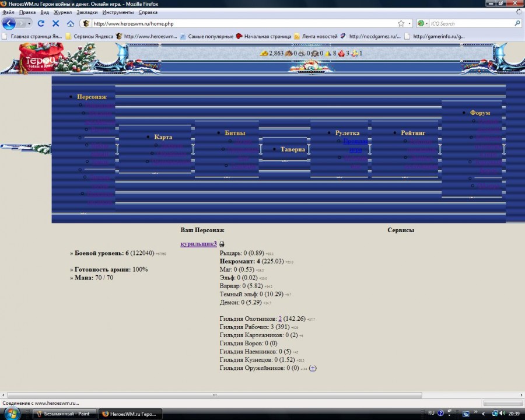The height and width of the screenshot is (420, 525).
Task: Click the browser Back arrow button
Action: click(9, 23)
